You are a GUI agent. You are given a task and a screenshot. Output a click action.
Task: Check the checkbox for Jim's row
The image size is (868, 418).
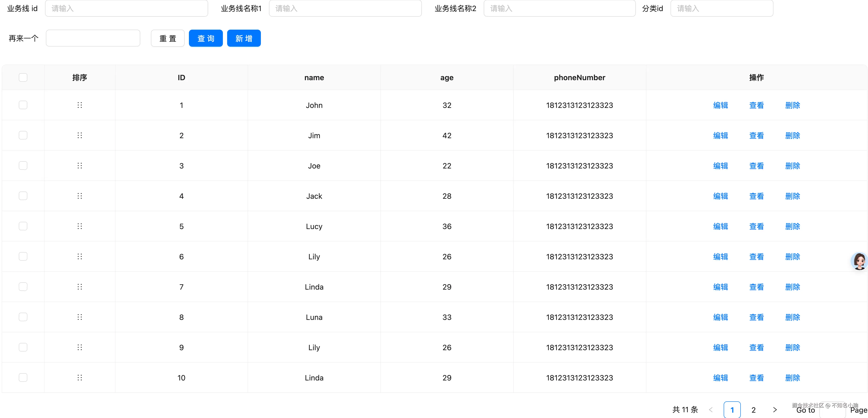pyautogui.click(x=23, y=135)
